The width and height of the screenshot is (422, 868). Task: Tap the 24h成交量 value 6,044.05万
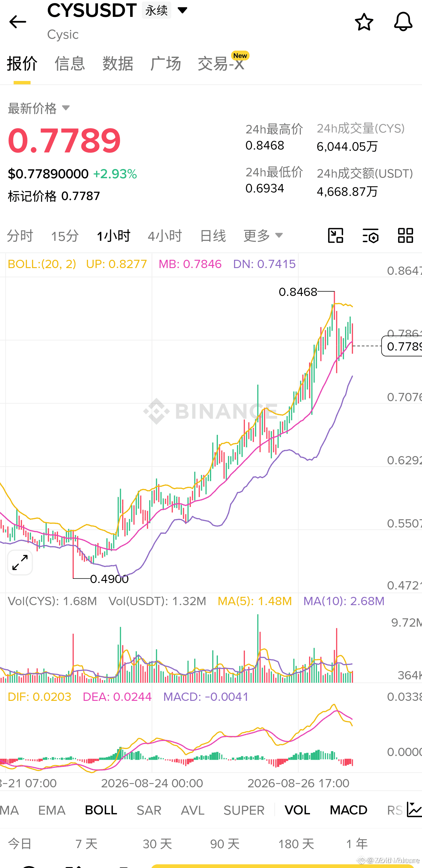pyautogui.click(x=347, y=147)
